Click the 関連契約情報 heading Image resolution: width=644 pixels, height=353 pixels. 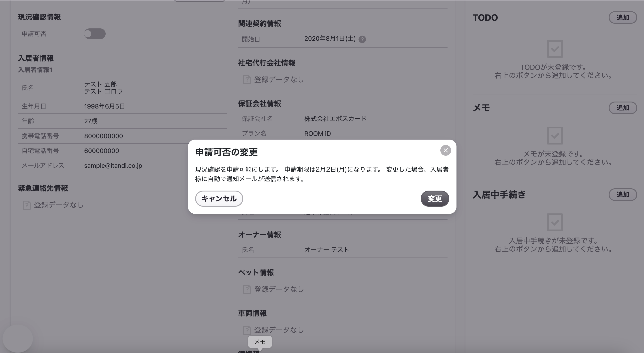click(260, 23)
